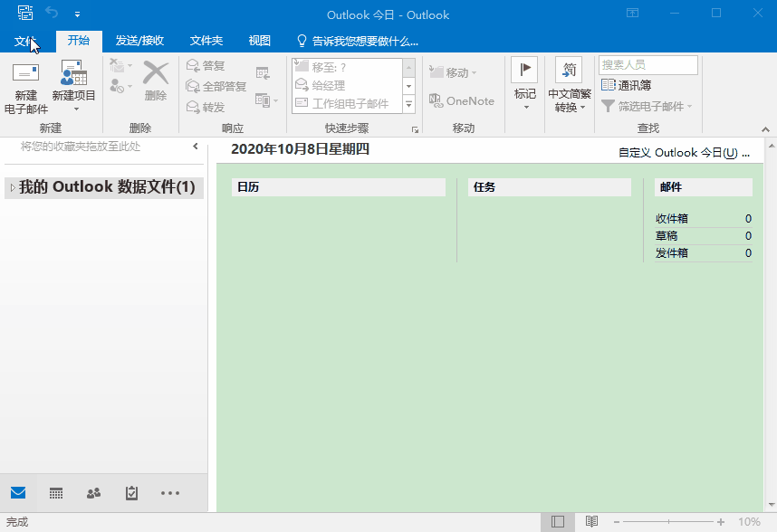Click the 日历 section header
The image size is (777, 532).
[339, 187]
